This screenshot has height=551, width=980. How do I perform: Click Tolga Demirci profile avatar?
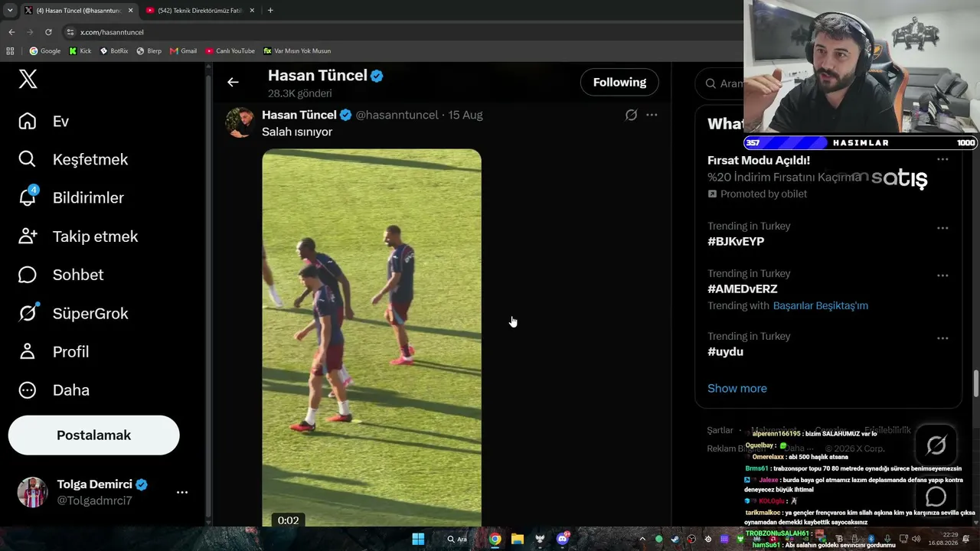tap(33, 492)
